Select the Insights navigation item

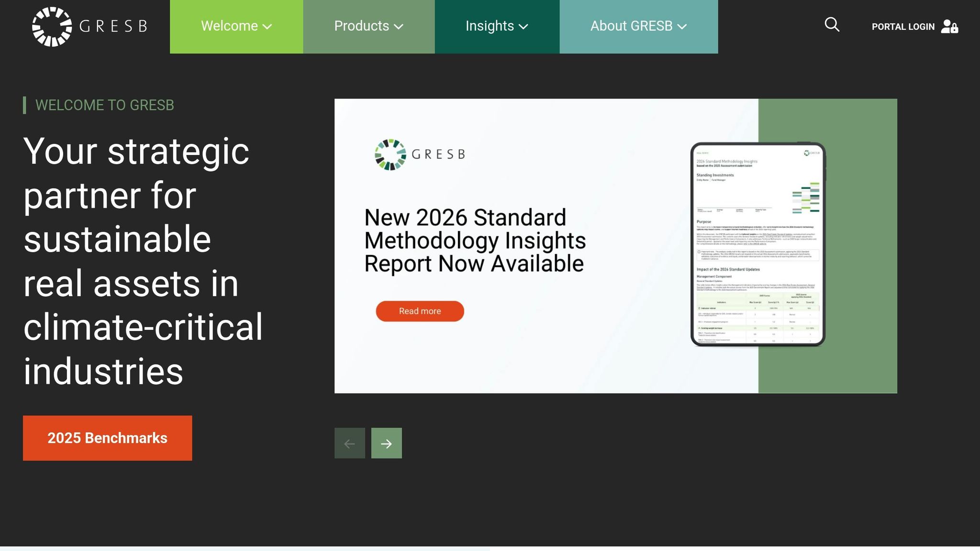point(490,26)
